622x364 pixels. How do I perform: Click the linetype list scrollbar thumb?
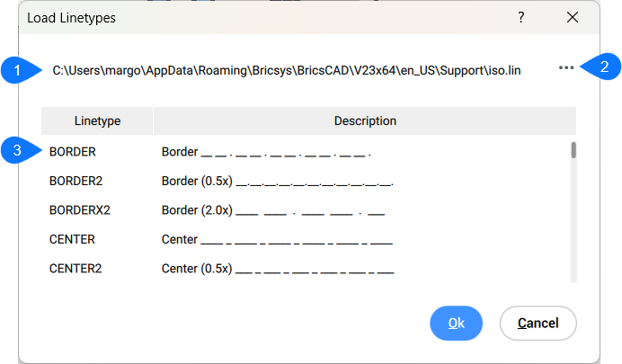pos(573,150)
